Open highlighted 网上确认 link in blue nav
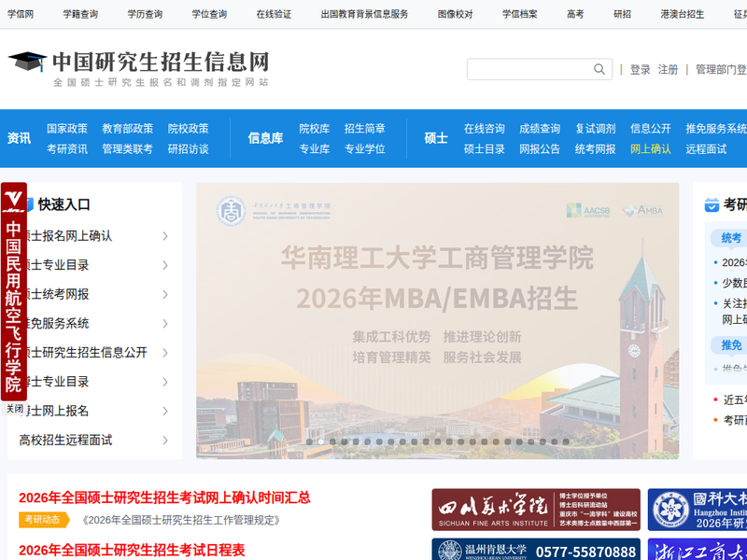Viewport: 747px width, 560px height. 650,148
